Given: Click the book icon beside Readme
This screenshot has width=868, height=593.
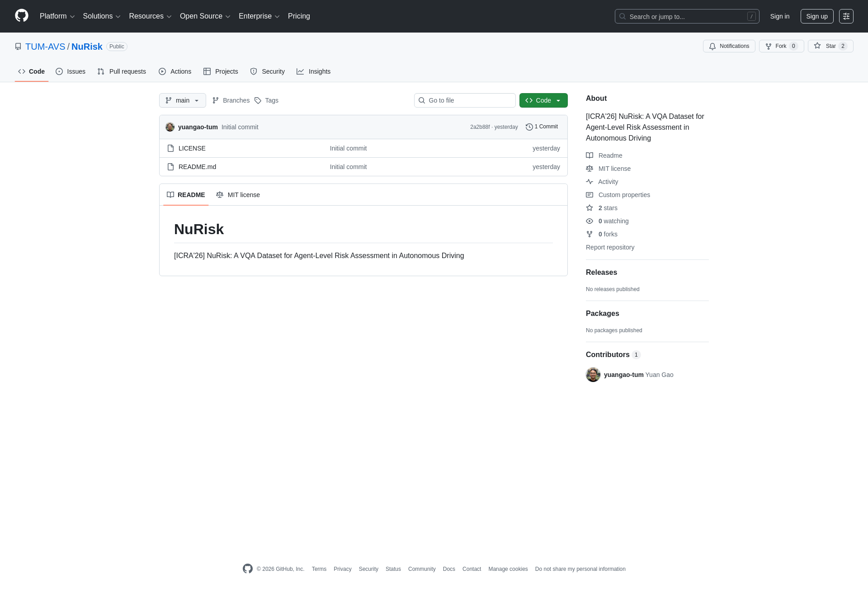Looking at the screenshot, I should click(x=590, y=155).
